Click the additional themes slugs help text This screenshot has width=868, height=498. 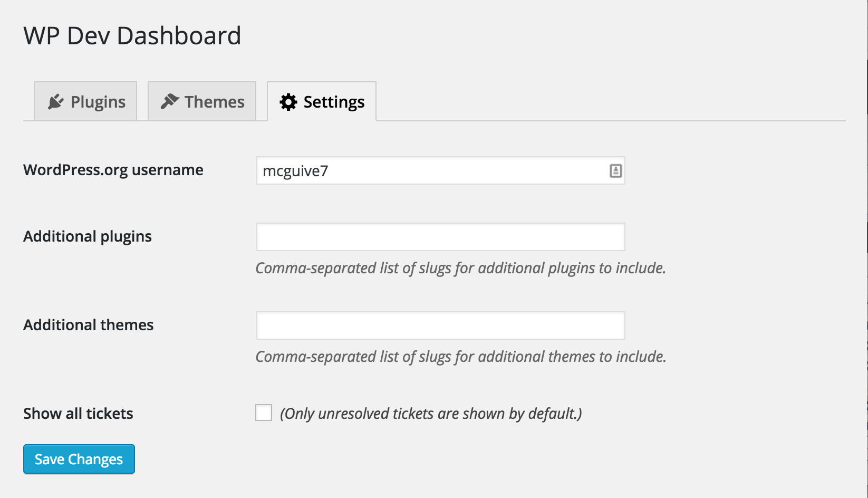[461, 357]
